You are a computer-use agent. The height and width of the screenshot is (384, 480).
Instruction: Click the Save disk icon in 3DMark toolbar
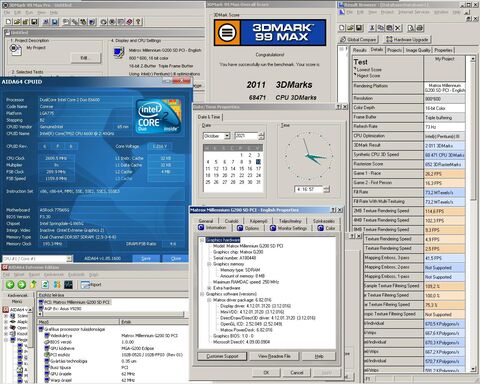point(34,22)
